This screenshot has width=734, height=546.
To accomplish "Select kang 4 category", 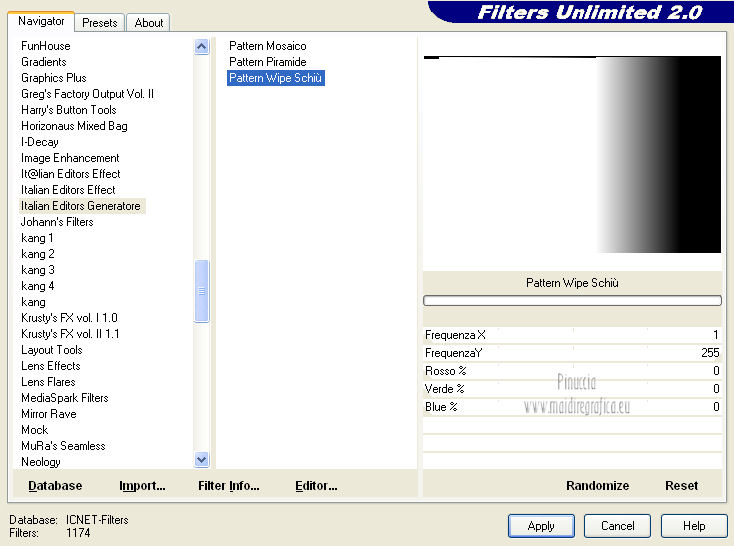I will [38, 286].
